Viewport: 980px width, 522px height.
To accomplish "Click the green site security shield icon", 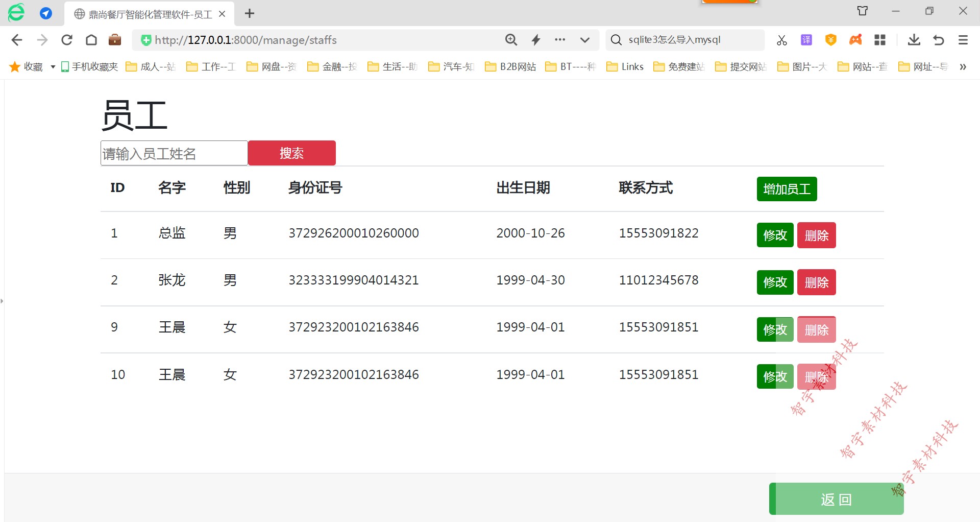I will click(x=146, y=40).
